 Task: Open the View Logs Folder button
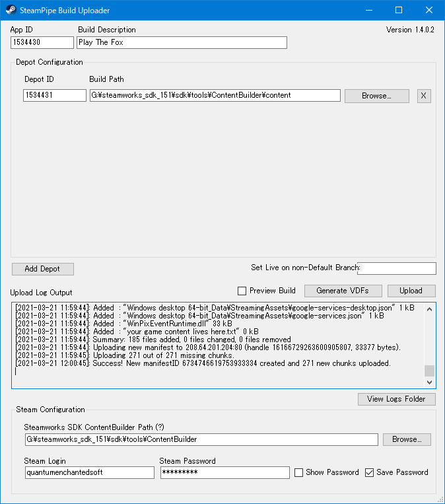click(x=397, y=399)
